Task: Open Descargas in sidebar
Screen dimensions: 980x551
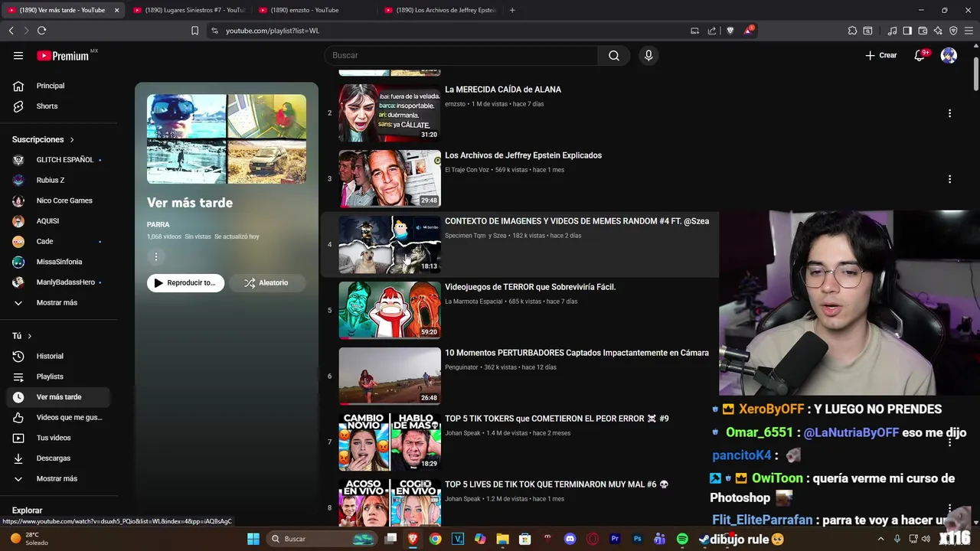Action: [x=58, y=458]
